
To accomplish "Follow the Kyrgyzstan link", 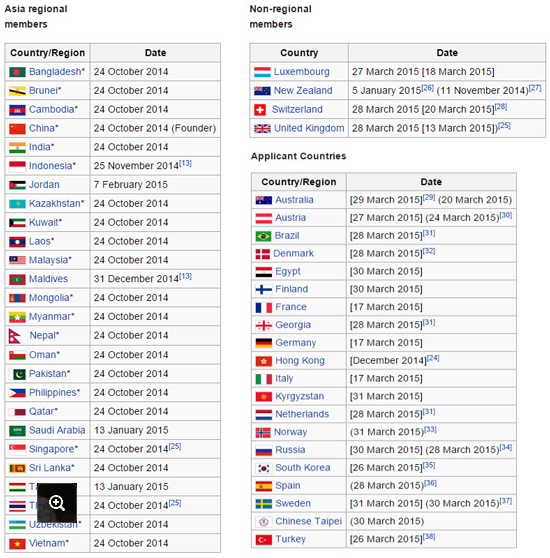I will pos(300,396).
